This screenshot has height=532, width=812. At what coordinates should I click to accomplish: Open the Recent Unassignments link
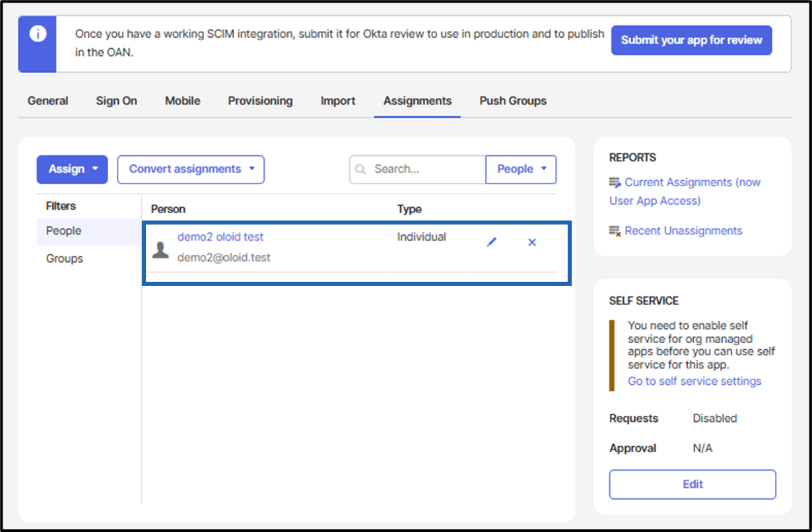click(x=683, y=230)
